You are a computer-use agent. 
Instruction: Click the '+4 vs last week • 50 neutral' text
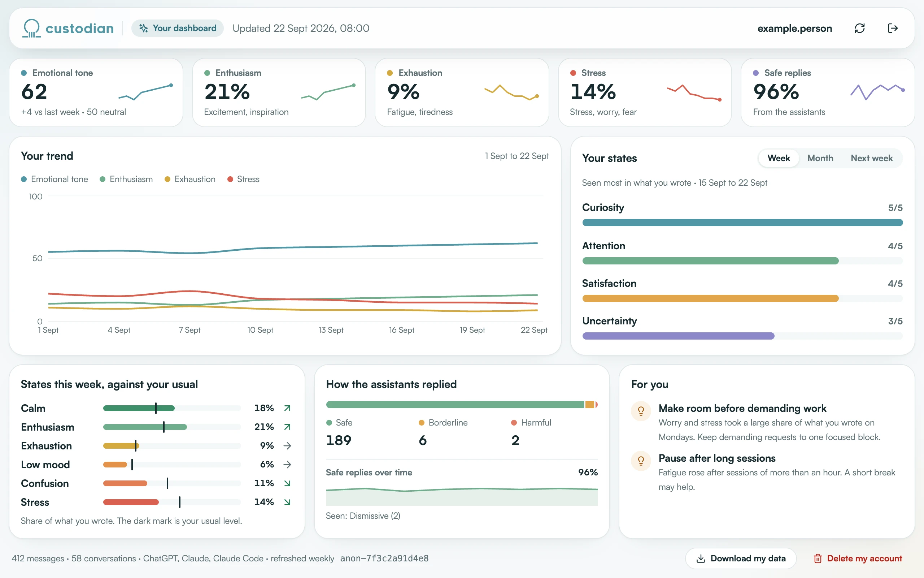pos(73,112)
